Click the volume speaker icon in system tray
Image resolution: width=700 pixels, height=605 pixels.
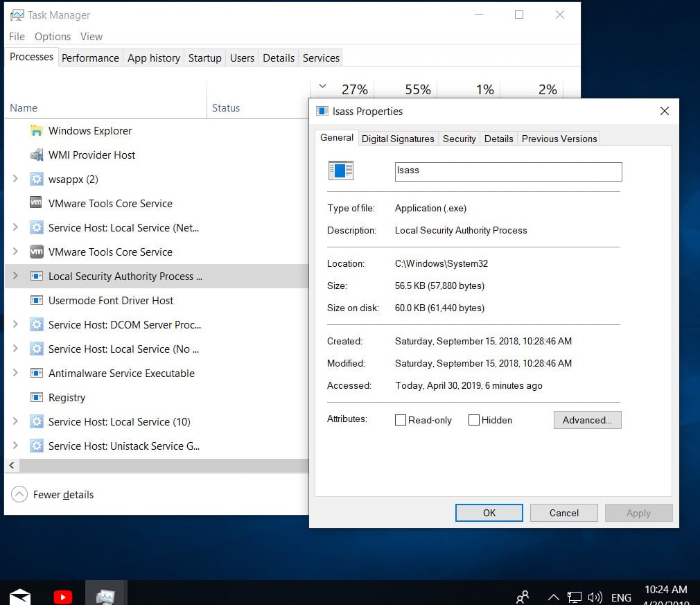[595, 596]
